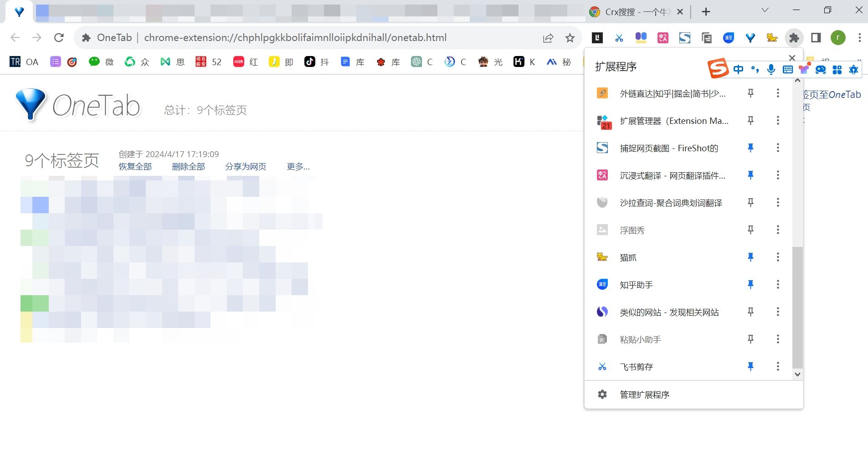This screenshot has width=868, height=451.
Task: Click the OneTab funnel icon in toolbar
Action: 750,38
